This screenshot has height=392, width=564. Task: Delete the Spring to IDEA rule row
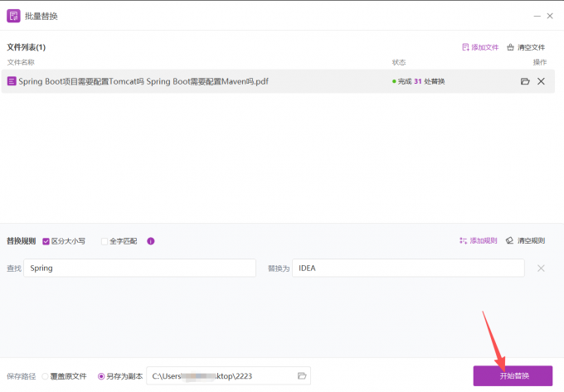pos(541,268)
